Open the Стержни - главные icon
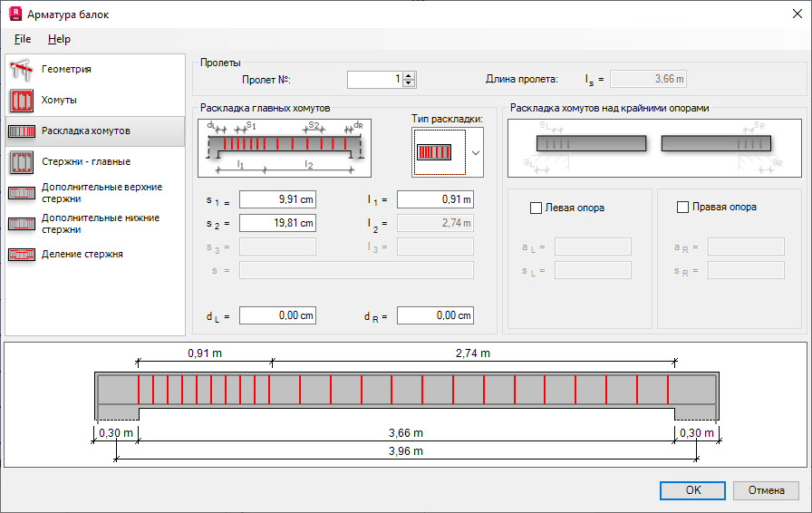Screen dimensions: 812x513 tap(21, 161)
